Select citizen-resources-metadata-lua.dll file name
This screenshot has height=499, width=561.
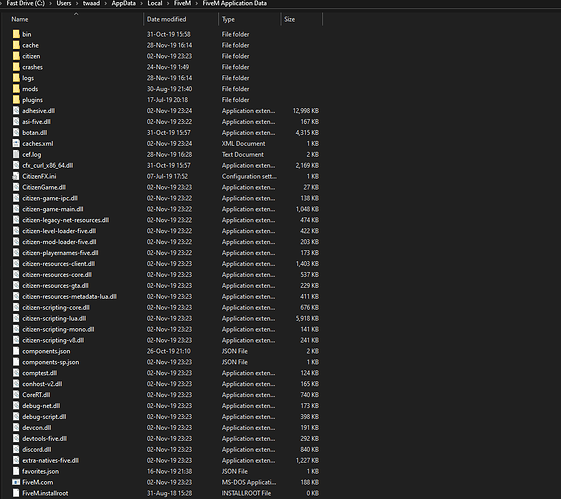point(69,297)
